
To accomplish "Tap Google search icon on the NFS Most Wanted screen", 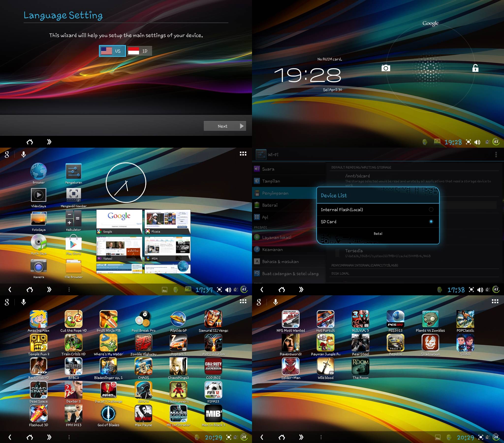I will pos(259,302).
